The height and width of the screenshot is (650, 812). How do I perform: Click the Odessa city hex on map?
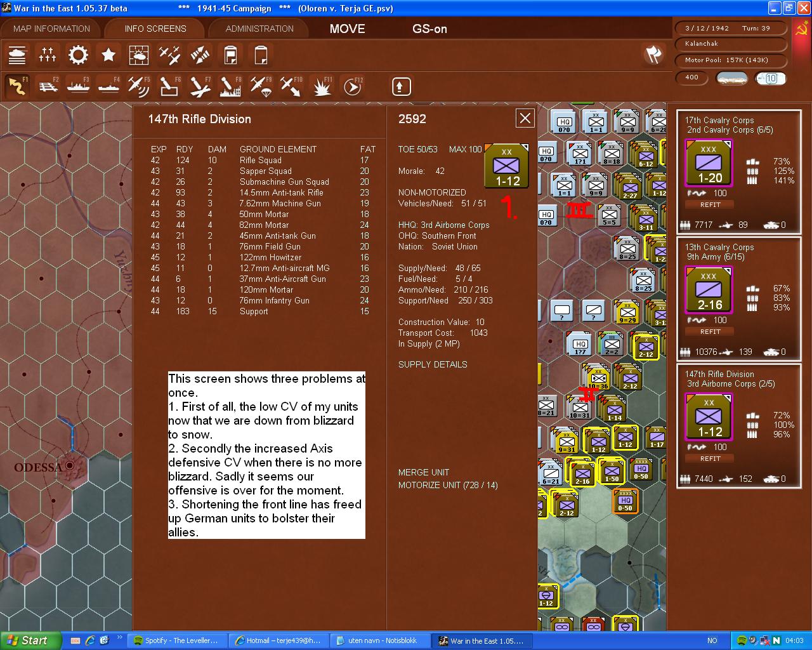[x=69, y=465]
